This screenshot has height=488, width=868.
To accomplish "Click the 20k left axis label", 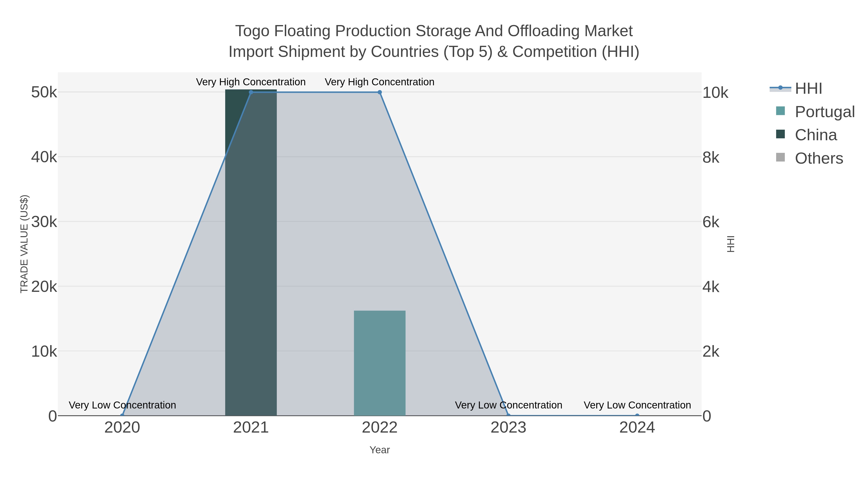I will point(44,287).
